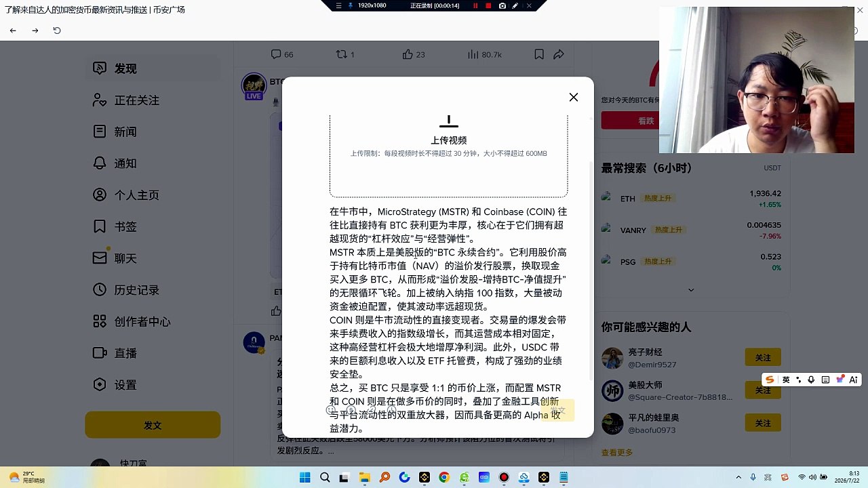Click the 上传视频 upload area
The width and height of the screenshot is (868, 488).
448,156
